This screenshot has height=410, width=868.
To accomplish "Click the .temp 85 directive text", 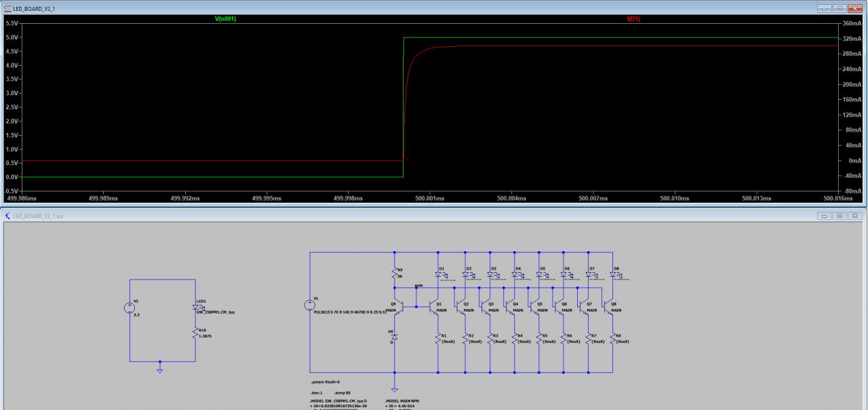I will click(344, 393).
